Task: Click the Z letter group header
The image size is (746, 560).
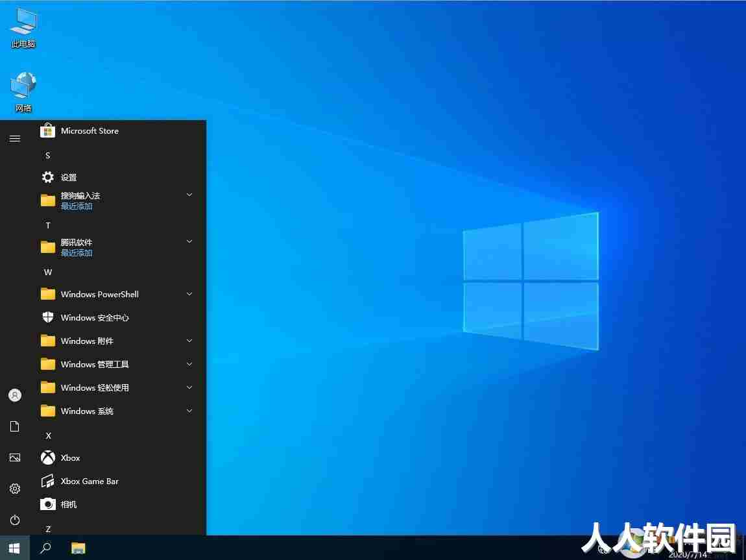Action: pyautogui.click(x=48, y=529)
